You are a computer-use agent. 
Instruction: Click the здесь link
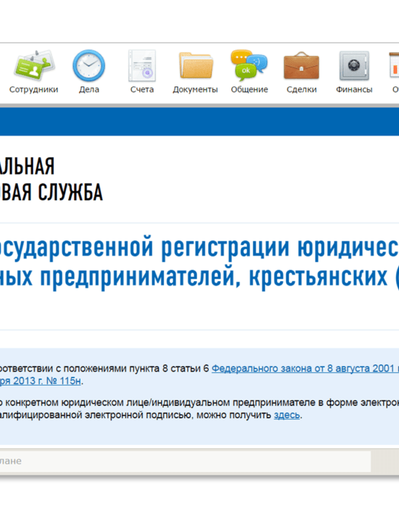click(x=287, y=415)
